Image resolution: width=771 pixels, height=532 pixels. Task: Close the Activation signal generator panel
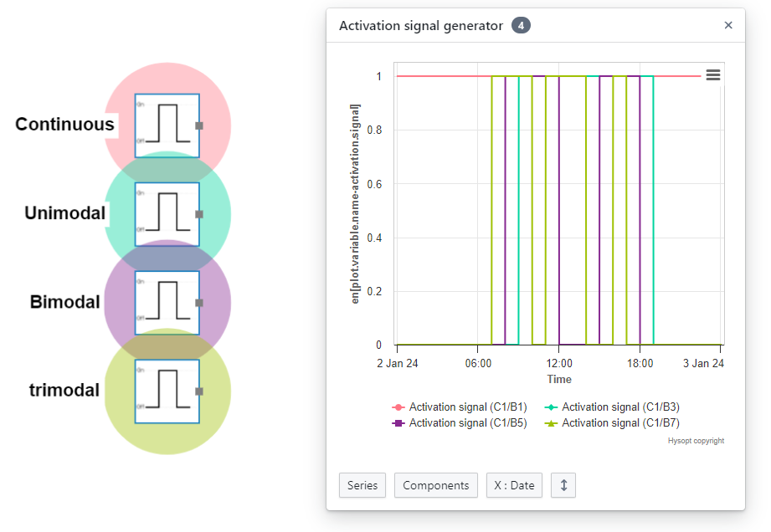pyautogui.click(x=728, y=26)
